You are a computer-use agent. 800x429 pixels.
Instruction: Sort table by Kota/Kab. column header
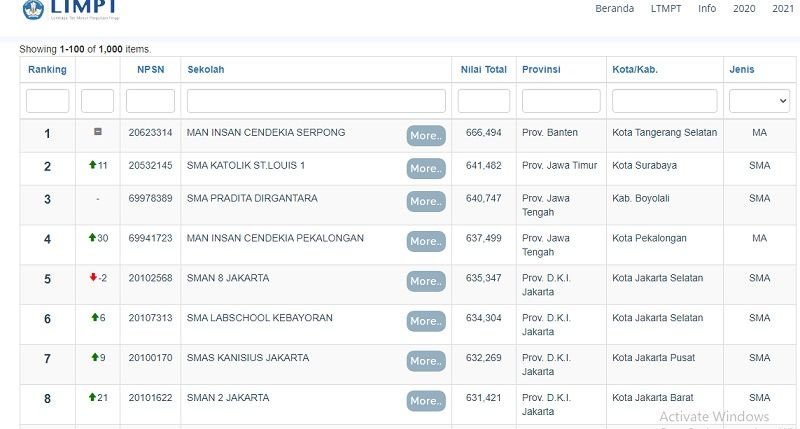tap(635, 69)
